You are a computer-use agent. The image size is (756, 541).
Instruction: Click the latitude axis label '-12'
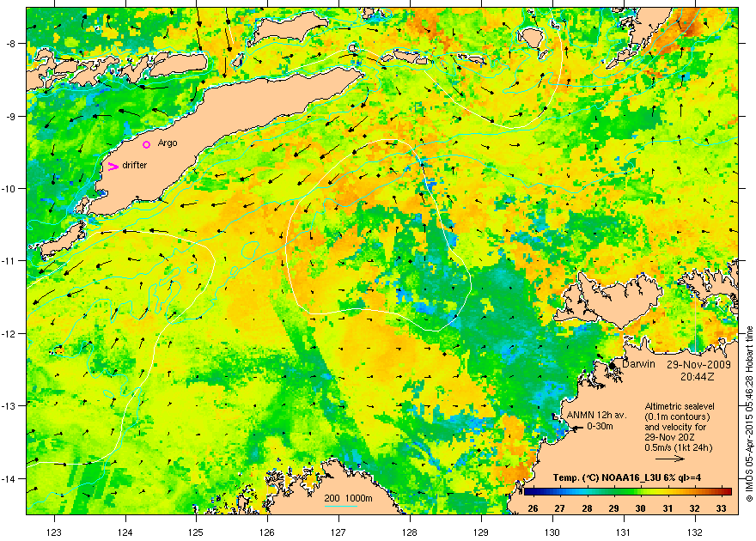click(9, 334)
